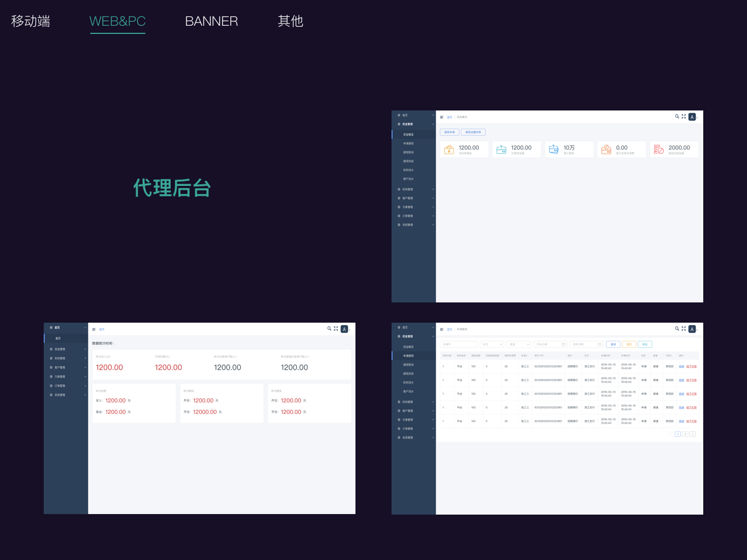
Task: Click orange 清空 button in withdrawal table
Action: coord(629,345)
